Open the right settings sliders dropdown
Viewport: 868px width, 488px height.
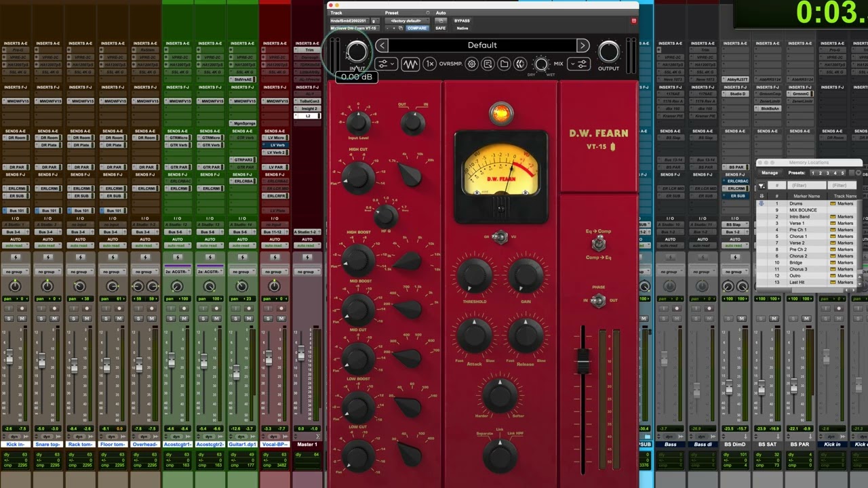580,64
